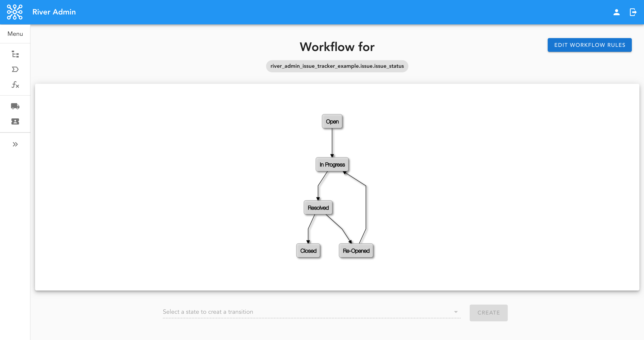644x340 pixels.
Task: Click the logout icon in header
Action: click(x=633, y=12)
